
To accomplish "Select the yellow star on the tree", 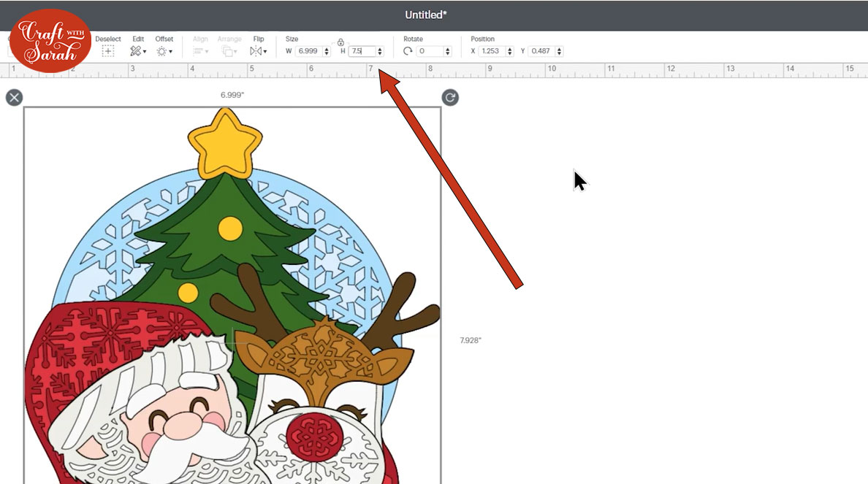I will click(225, 143).
